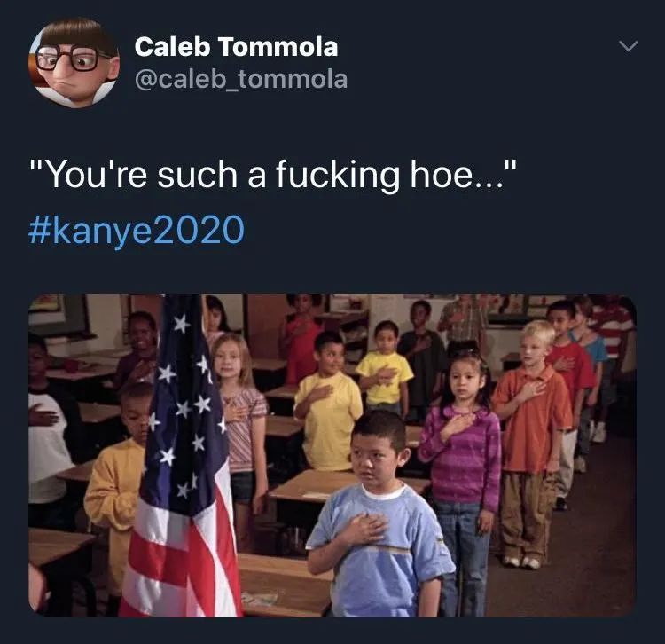Expand the tweet options chevron
The image size is (665, 644).
pyautogui.click(x=629, y=45)
